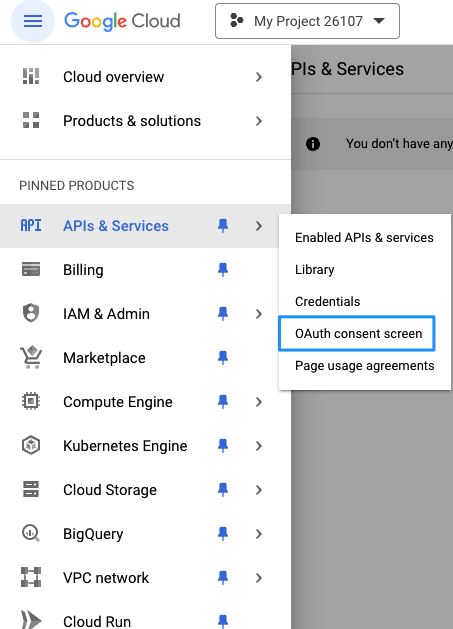Toggle the Kubernetes Engine pin

pos(223,446)
